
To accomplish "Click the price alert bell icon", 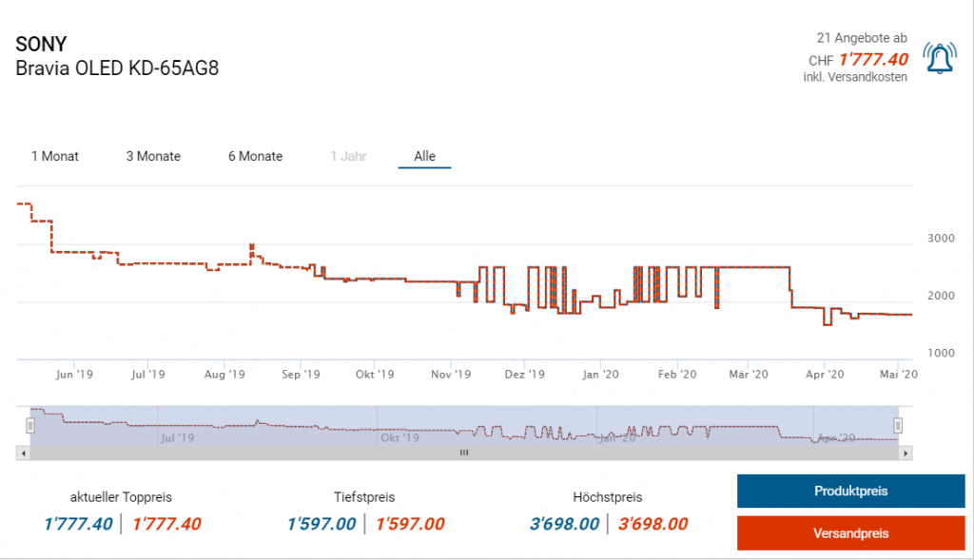I will pos(940,60).
